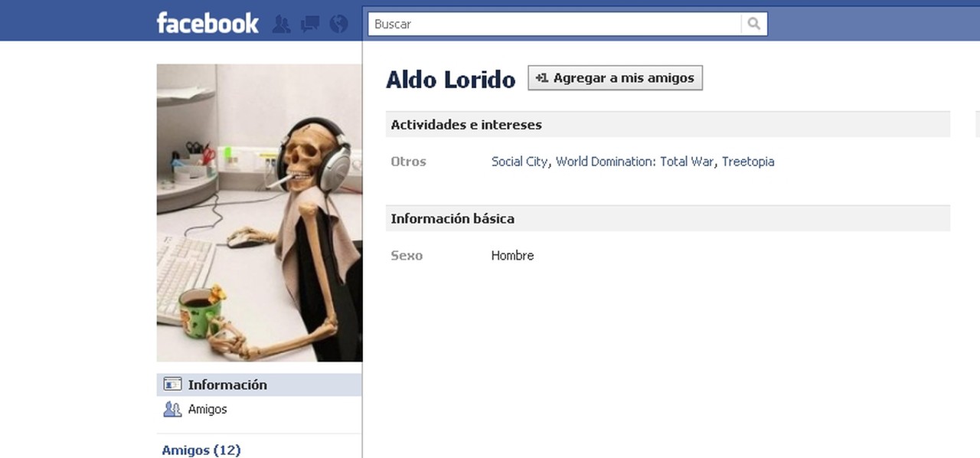Image resolution: width=980 pixels, height=458 pixels.
Task: Click the Amigos (12) heading link
Action: tap(201, 450)
